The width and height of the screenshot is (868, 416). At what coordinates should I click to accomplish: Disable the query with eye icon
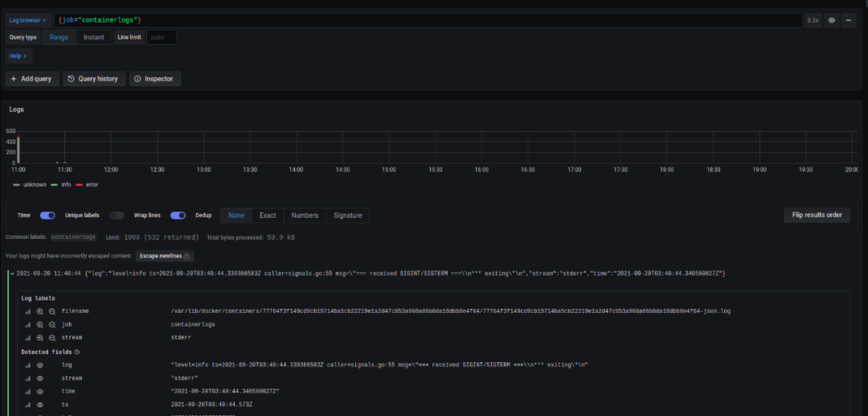tap(832, 19)
